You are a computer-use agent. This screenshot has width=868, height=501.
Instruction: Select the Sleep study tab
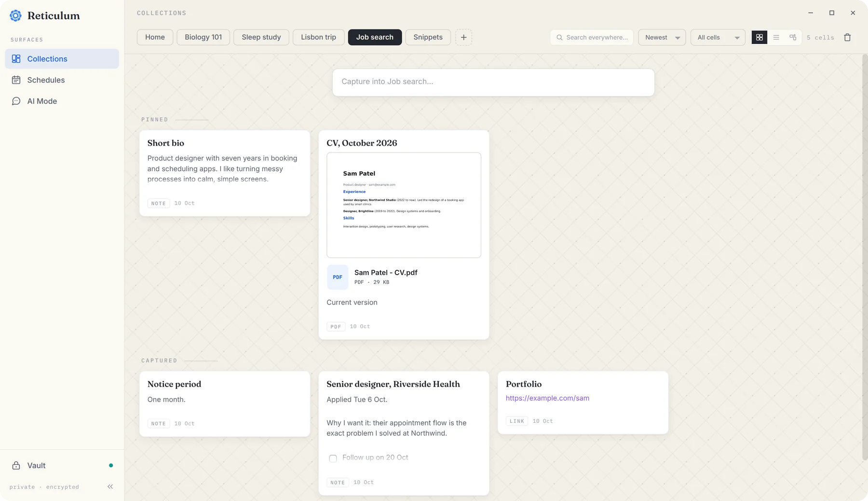261,37
